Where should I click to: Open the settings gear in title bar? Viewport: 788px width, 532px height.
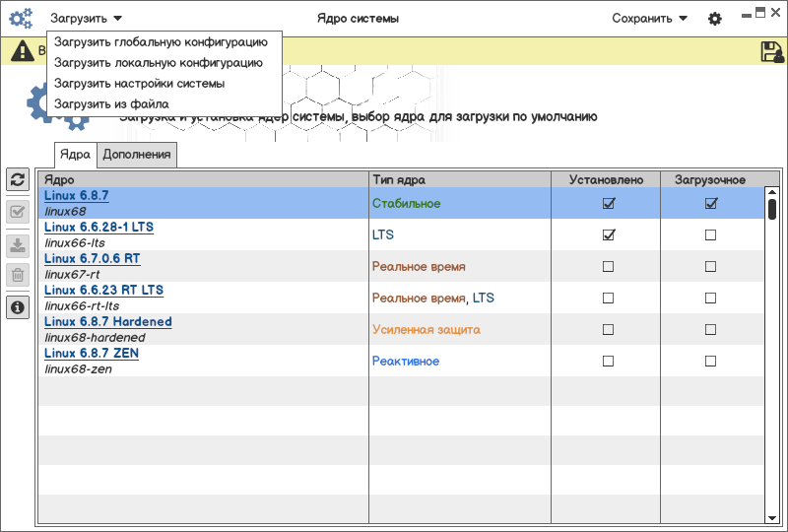[715, 19]
